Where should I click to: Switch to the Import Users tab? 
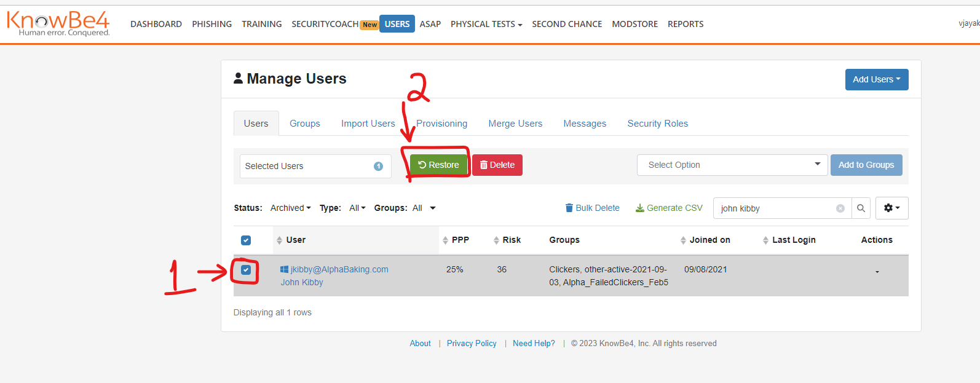click(368, 124)
